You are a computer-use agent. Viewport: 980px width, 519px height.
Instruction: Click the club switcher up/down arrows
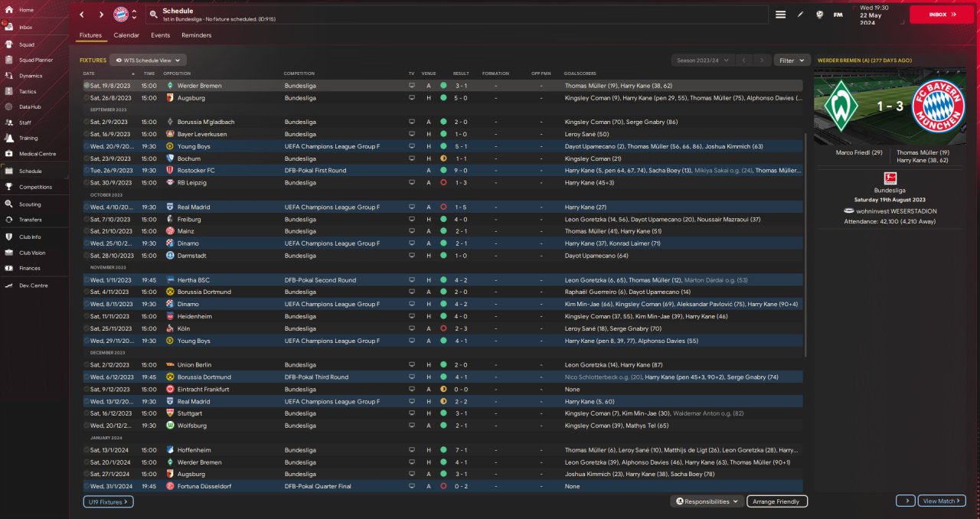(x=135, y=15)
